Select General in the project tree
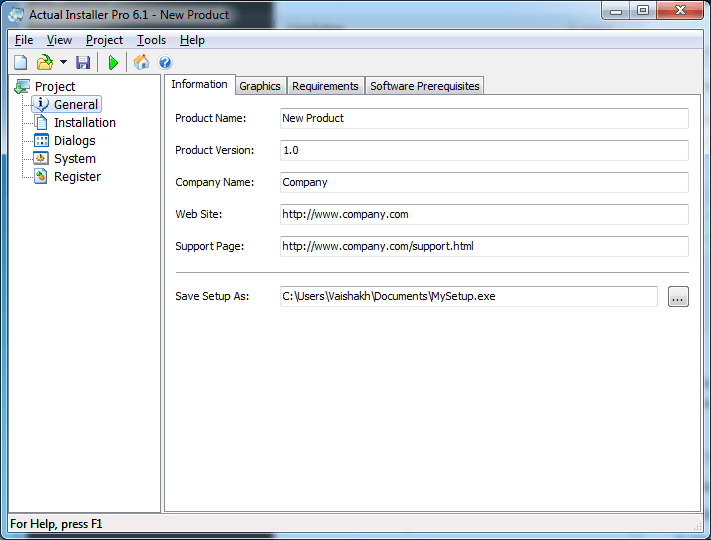Screen dimensions: 711x540 point(76,104)
